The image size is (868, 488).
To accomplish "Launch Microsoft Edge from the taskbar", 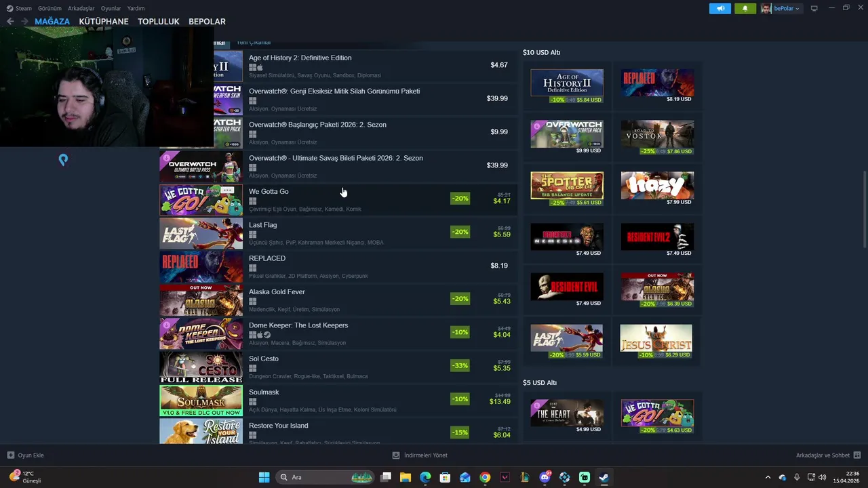I will point(425,477).
